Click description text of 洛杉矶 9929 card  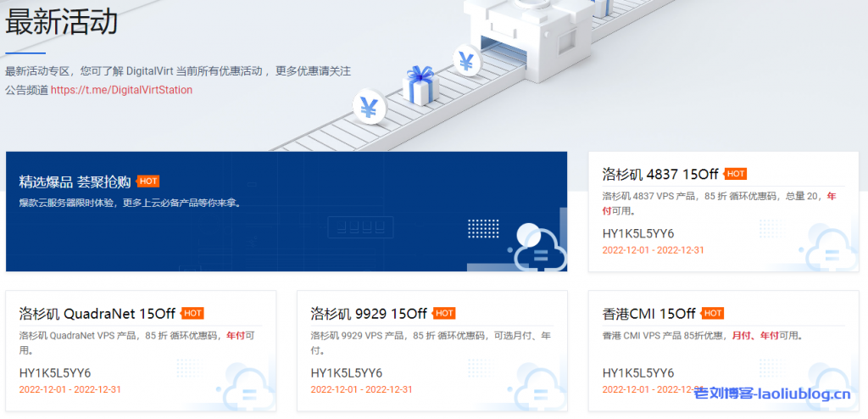[x=431, y=343]
